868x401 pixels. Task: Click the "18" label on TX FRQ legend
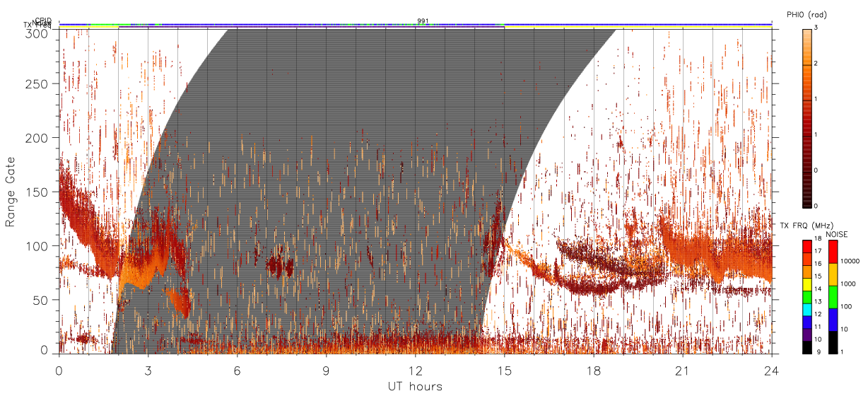(x=818, y=238)
